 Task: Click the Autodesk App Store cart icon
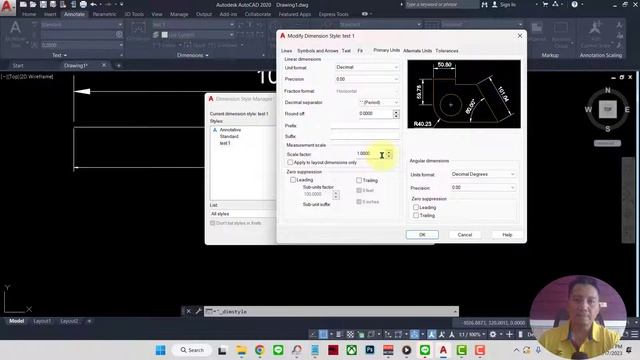point(545,4)
